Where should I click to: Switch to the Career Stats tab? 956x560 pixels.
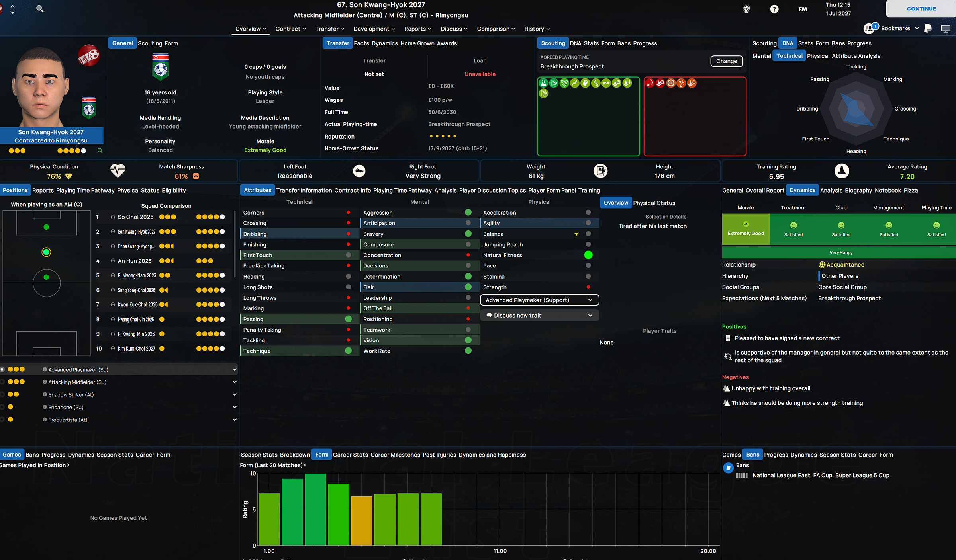pyautogui.click(x=350, y=455)
